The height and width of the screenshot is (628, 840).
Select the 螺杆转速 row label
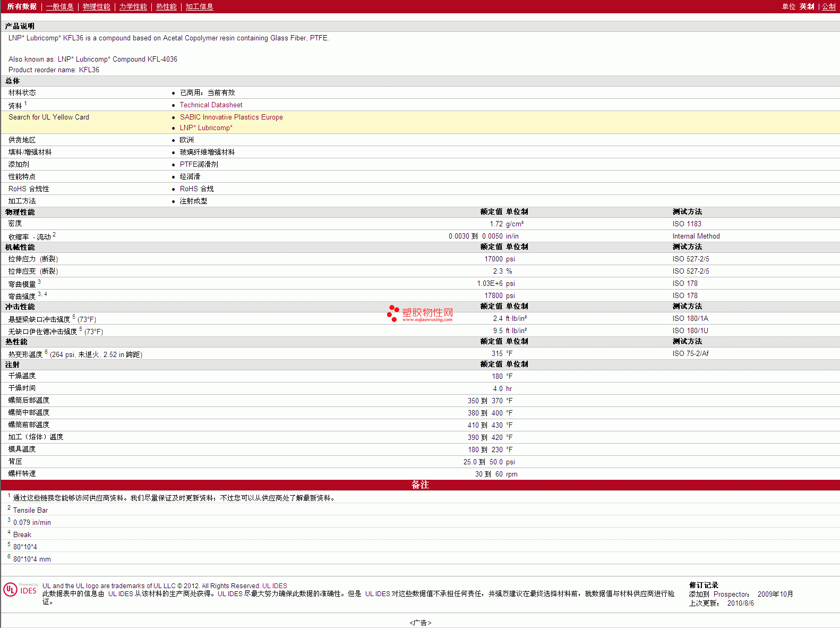tap(22, 474)
